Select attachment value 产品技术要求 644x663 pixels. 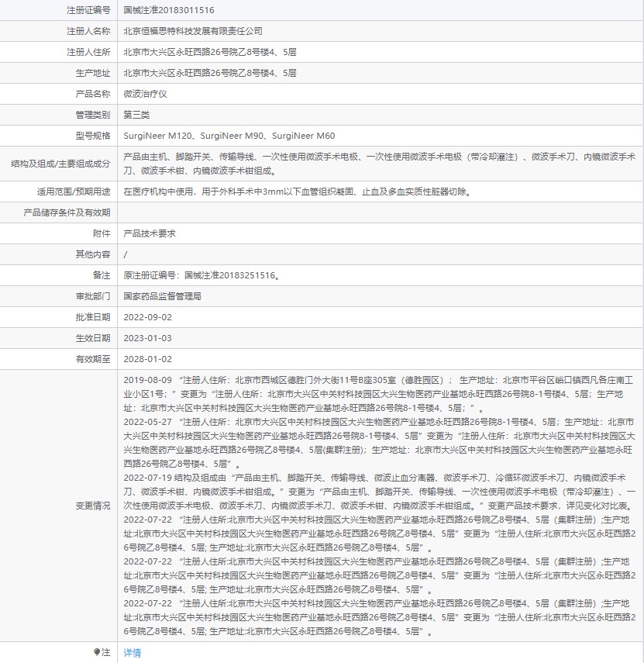click(150, 233)
